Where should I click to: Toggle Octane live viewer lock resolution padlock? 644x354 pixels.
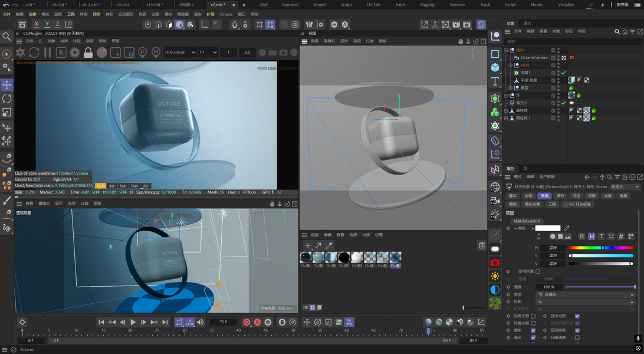click(88, 53)
